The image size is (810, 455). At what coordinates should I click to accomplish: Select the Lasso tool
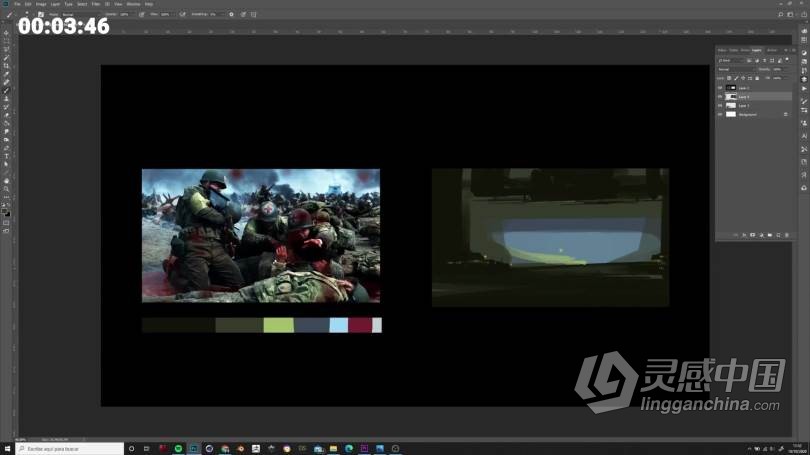6,49
